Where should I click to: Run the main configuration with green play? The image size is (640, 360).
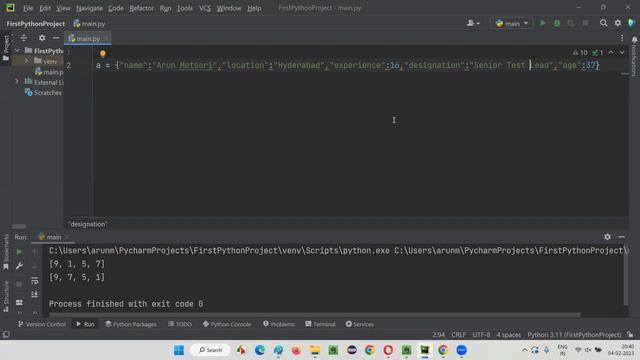[542, 23]
